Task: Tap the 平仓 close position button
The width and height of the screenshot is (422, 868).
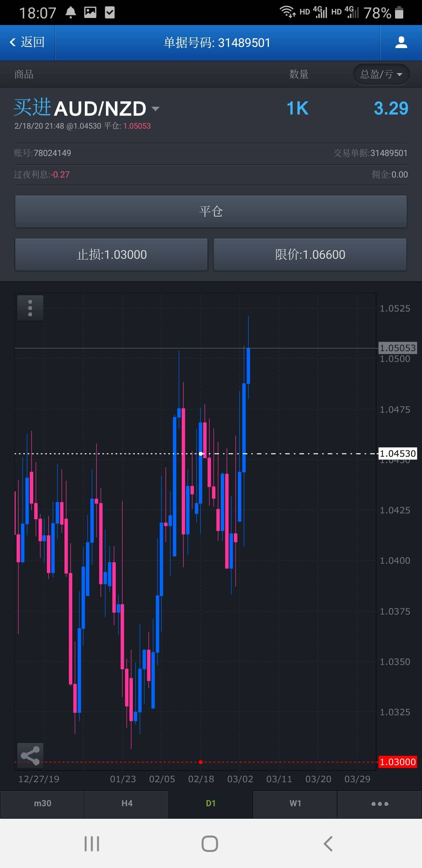Action: point(211,212)
